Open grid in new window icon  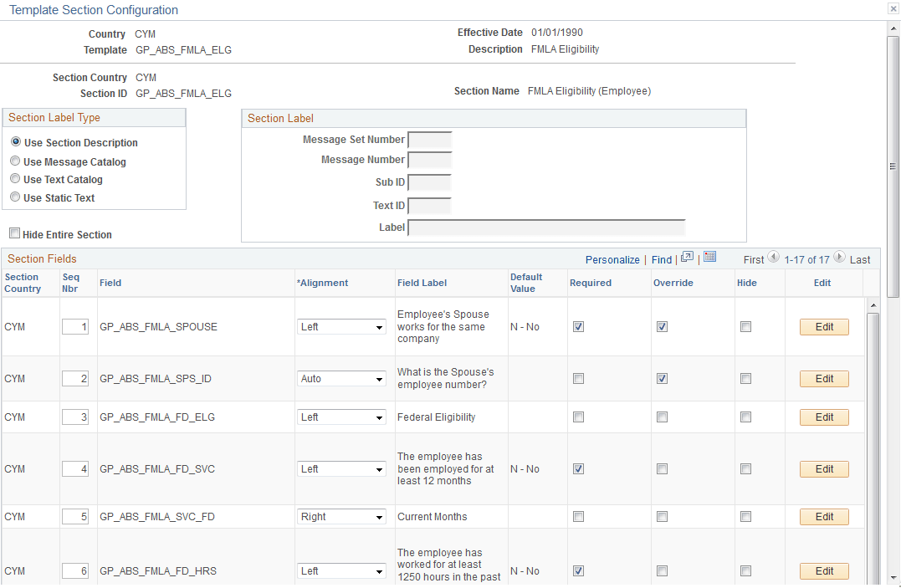point(687,257)
